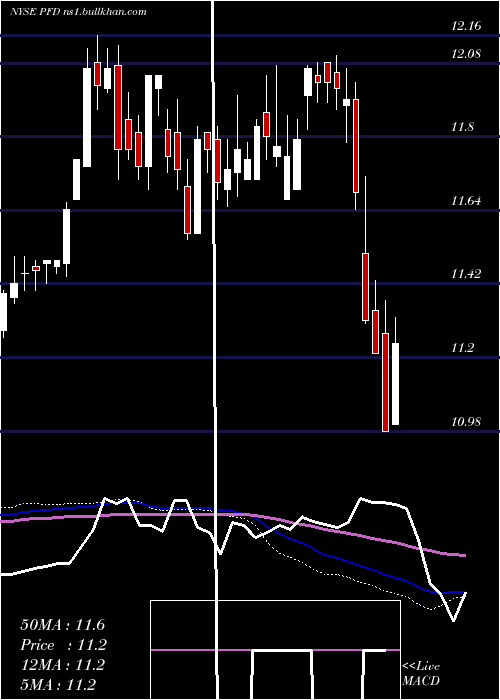This screenshot has width=500, height=700.
Task: Click the 11.8 price level label
Action: 462,128
